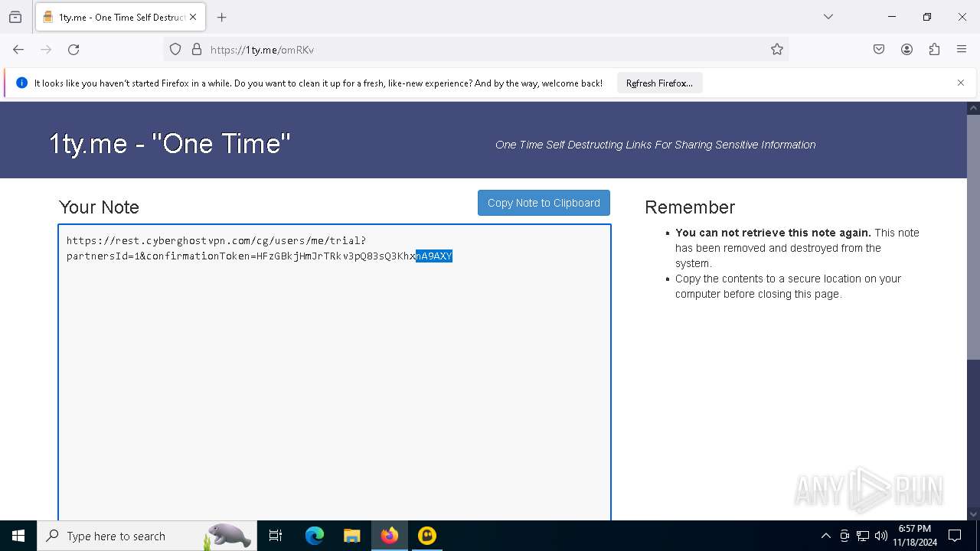Open Firefox account icon
This screenshot has height=551, width=980.
pyautogui.click(x=906, y=50)
